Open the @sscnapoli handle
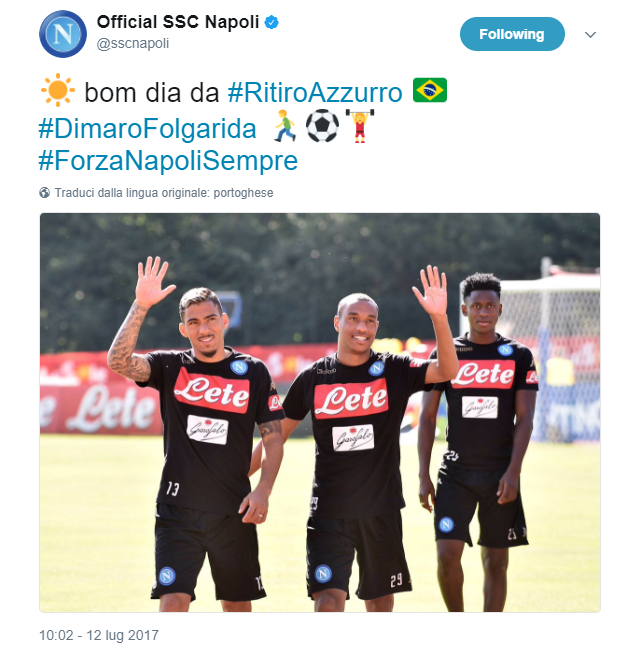The image size is (638, 656). 133,43
